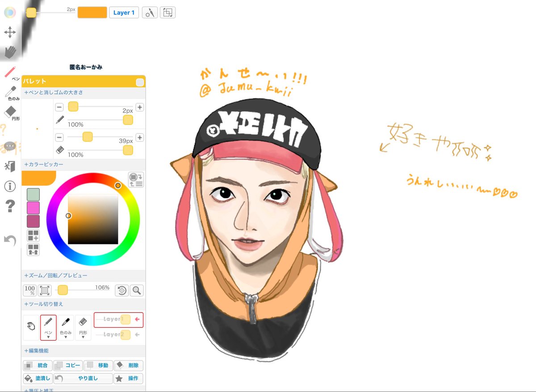Screen dimensions: 536x392
Task: Click the current orange color in picker
Action: [x=38, y=178]
